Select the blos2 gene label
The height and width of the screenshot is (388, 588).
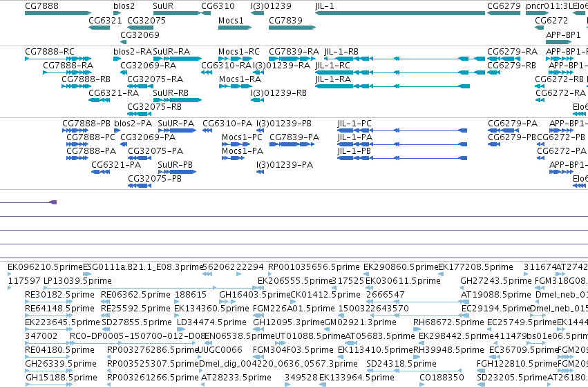[x=124, y=6]
